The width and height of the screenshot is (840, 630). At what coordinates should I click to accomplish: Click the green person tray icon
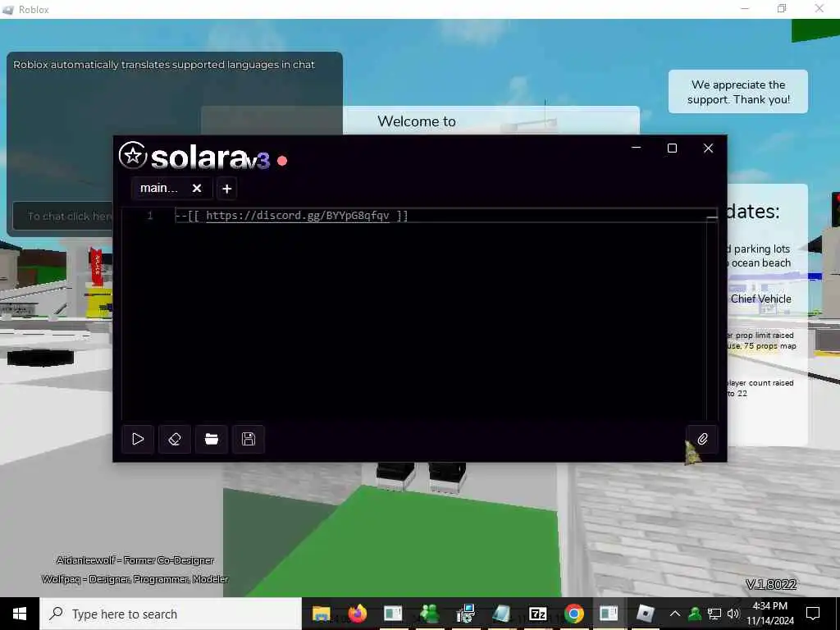click(694, 614)
